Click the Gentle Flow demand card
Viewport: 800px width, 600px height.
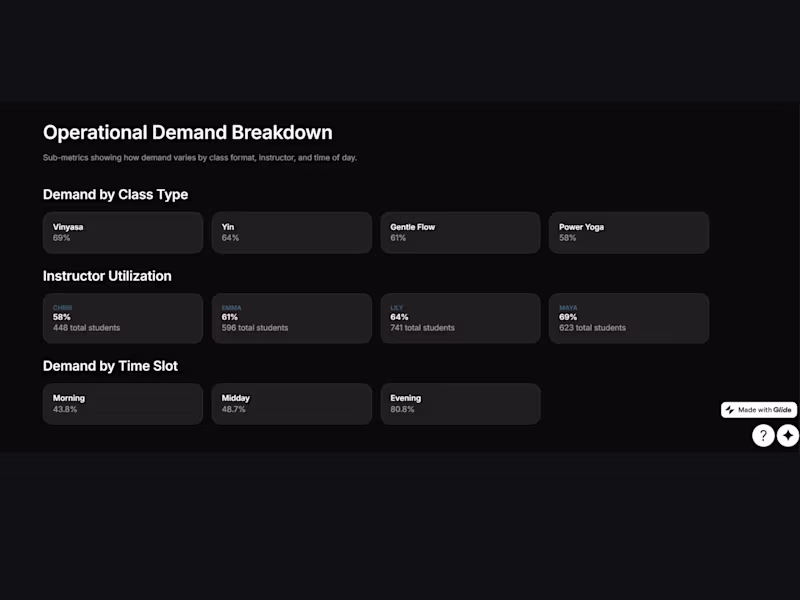click(x=460, y=232)
